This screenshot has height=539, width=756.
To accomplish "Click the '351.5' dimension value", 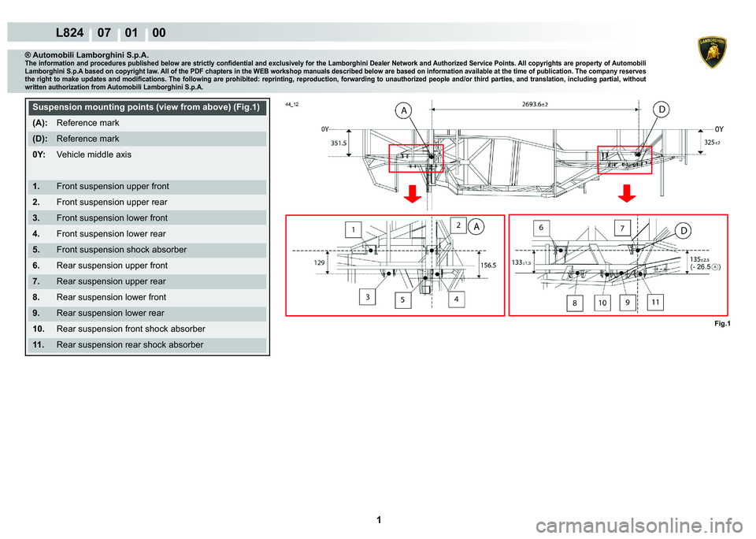I will pyautogui.click(x=339, y=143).
